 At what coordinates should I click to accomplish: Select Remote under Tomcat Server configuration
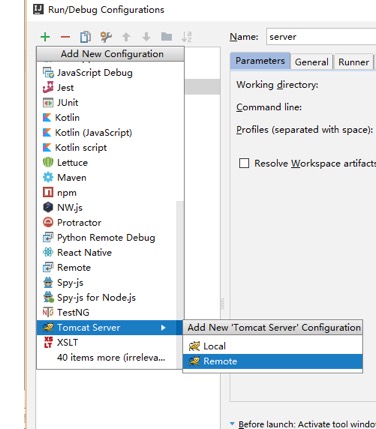click(273, 361)
